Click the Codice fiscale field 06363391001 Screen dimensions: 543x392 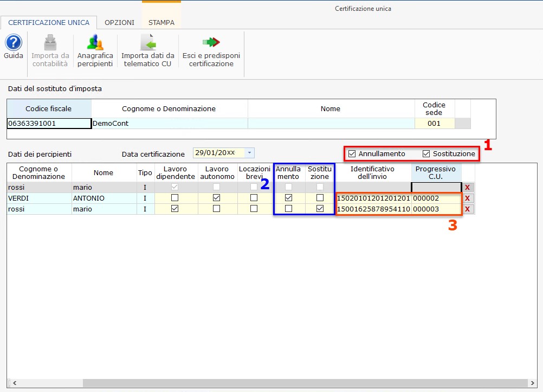coord(49,124)
